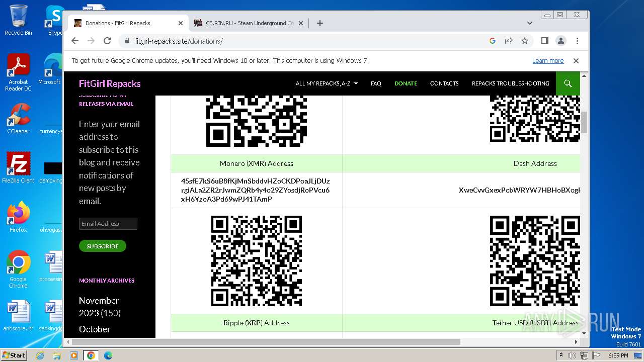Screen dimensions: 644x362
Task: Select Chrome in the taskbar
Action: pos(91,355)
